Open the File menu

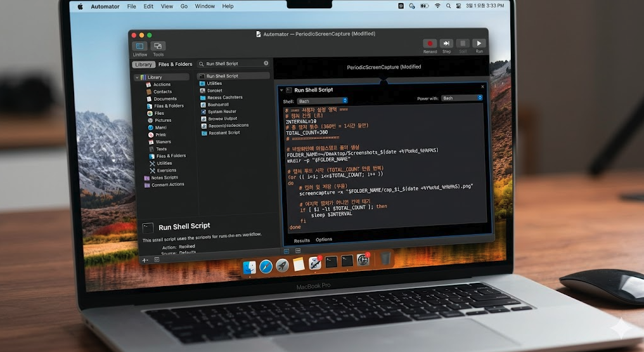pos(131,6)
